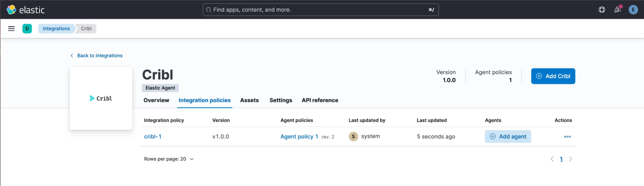
Task: Click the Integration policy column header
Action: (x=164, y=120)
